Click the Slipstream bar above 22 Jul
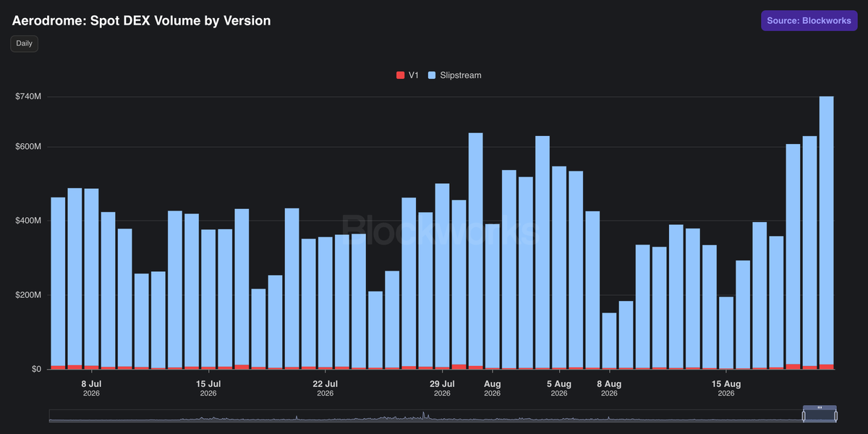The width and height of the screenshot is (868, 434). pos(325,302)
